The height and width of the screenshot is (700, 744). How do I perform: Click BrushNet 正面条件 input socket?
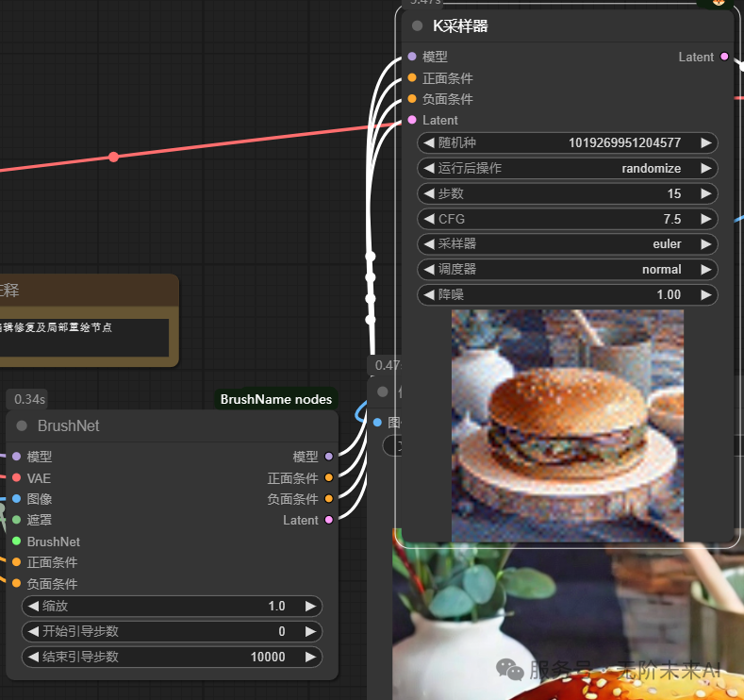[x=16, y=562]
